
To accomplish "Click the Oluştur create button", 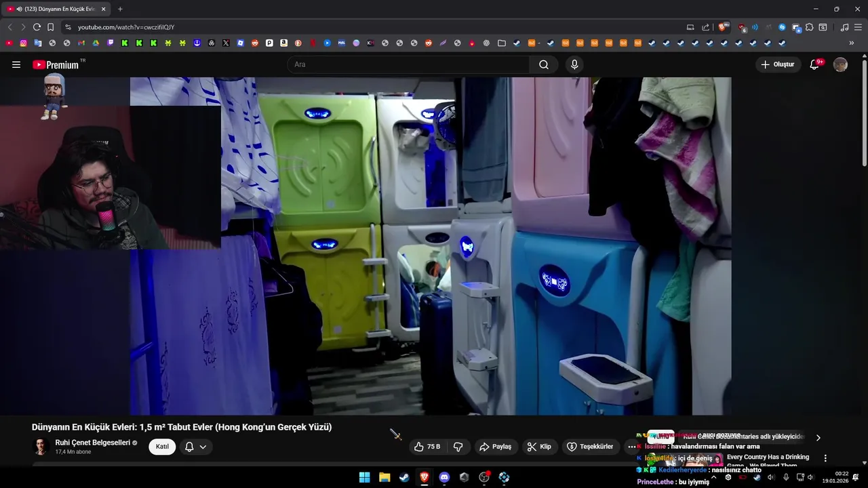I will pos(777,64).
